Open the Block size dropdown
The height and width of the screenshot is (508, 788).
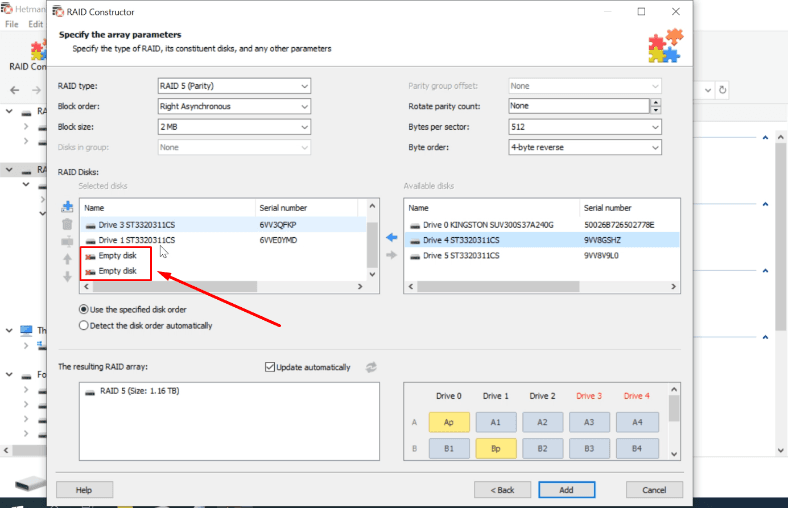[234, 127]
